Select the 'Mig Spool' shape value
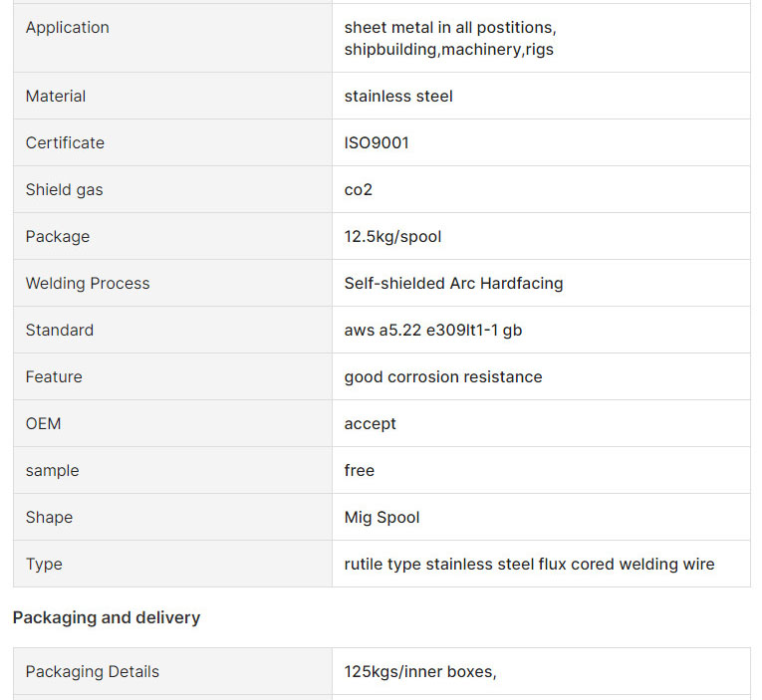 click(x=382, y=518)
